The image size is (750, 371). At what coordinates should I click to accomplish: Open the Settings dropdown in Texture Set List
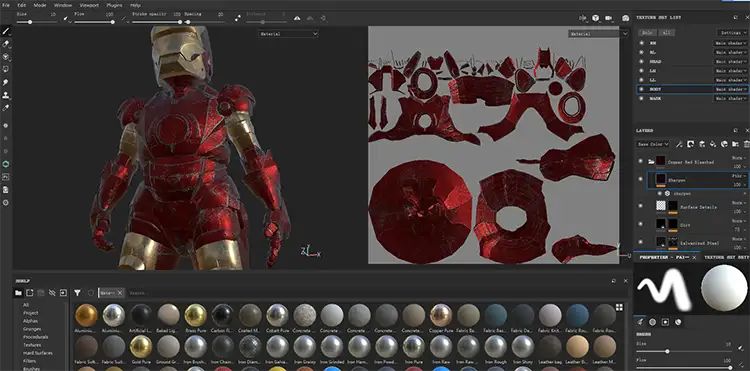point(732,33)
